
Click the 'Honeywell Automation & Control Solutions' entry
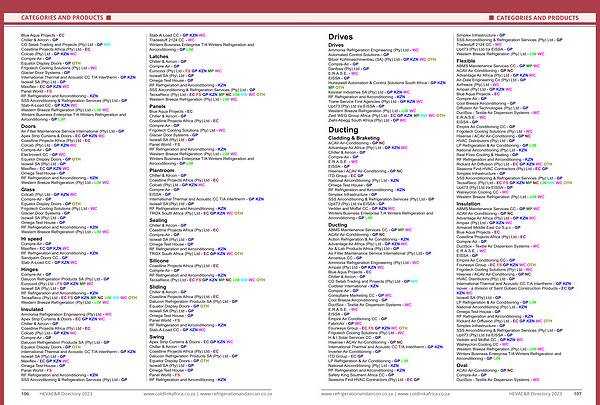click(x=386, y=83)
